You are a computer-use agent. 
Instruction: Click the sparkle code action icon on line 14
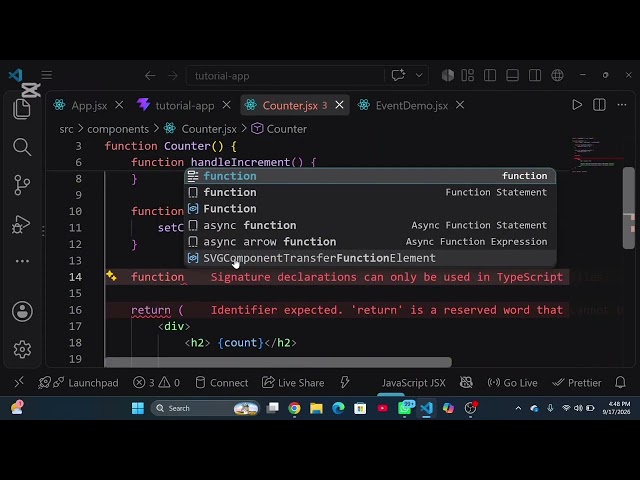[111, 276]
